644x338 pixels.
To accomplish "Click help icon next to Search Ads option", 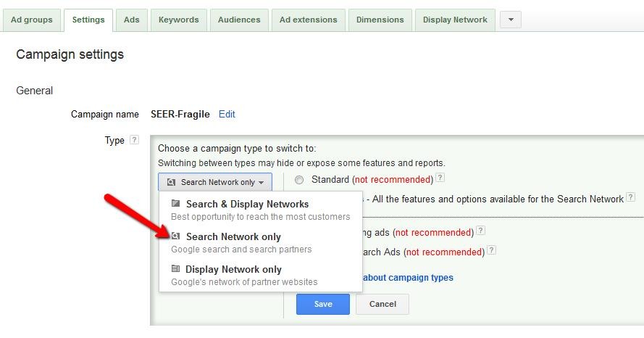I will coord(492,251).
